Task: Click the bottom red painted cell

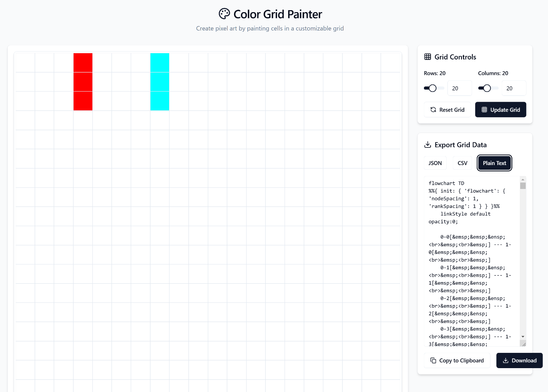Action: [x=83, y=101]
